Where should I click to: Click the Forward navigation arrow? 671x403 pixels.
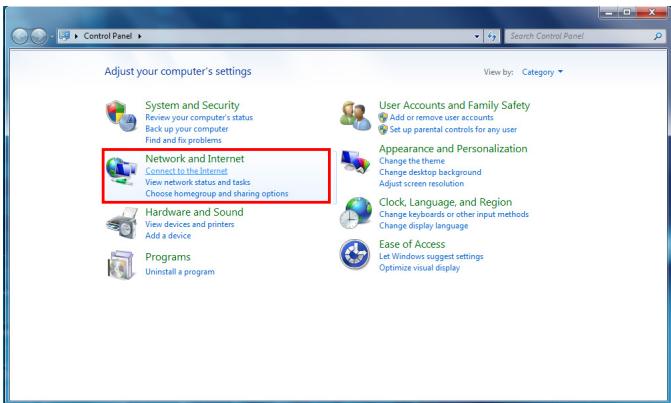[39, 36]
